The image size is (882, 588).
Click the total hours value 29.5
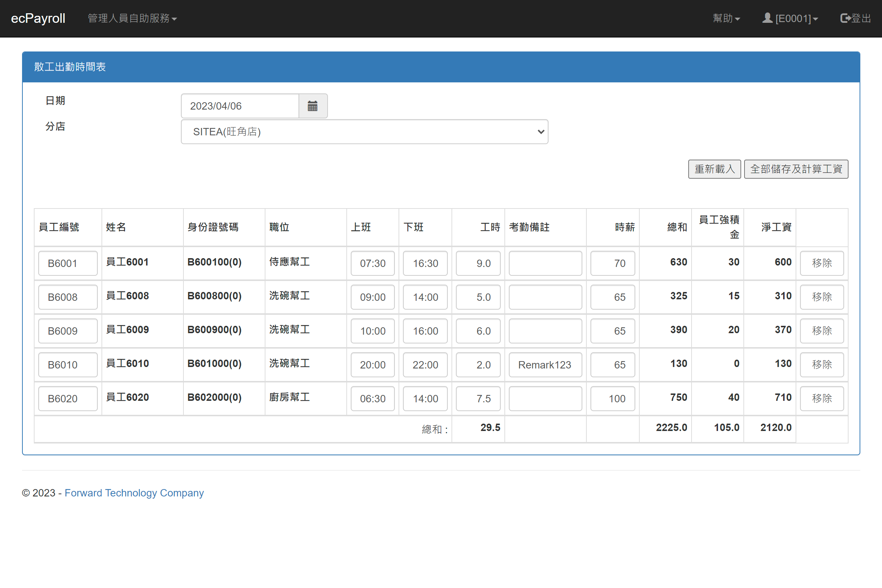pyautogui.click(x=490, y=428)
